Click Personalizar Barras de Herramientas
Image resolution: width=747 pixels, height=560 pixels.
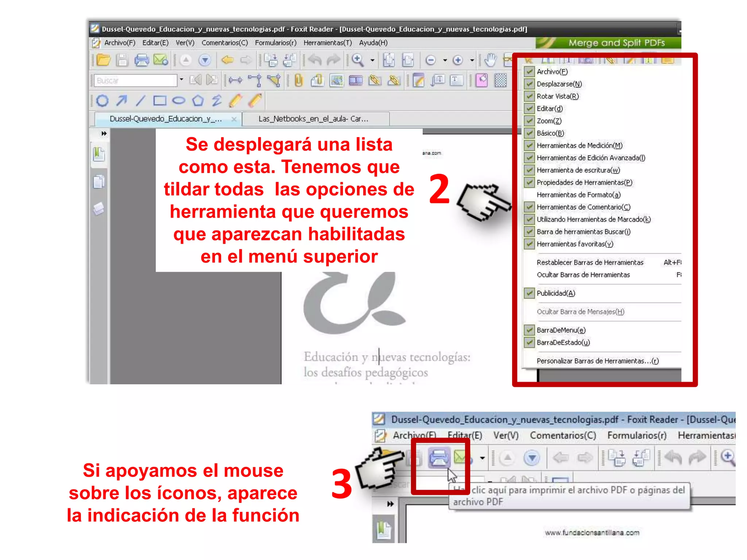[x=597, y=361]
